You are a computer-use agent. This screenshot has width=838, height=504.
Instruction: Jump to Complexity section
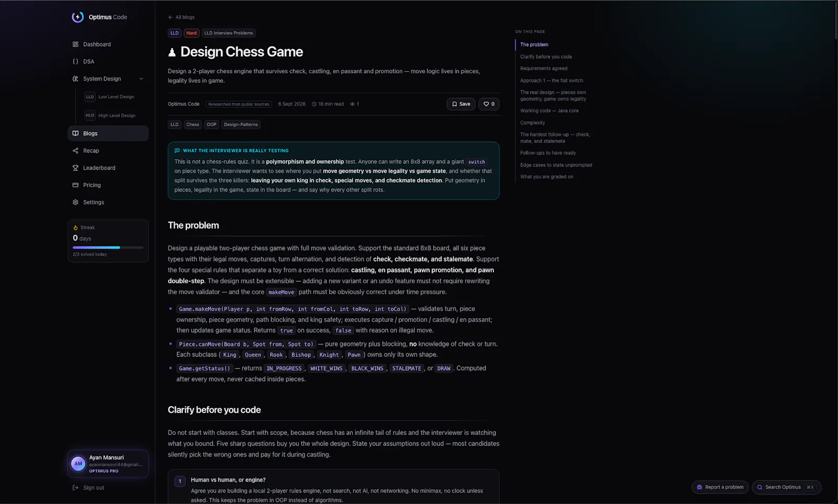coord(533,123)
